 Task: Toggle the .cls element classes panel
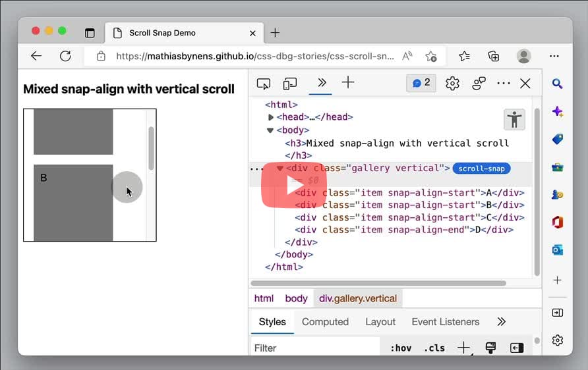(434, 348)
